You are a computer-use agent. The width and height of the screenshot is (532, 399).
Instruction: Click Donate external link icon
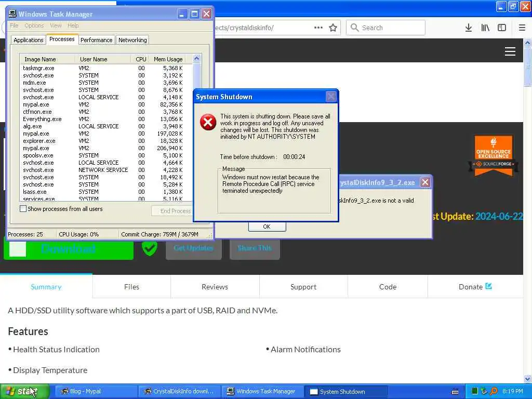point(488,286)
